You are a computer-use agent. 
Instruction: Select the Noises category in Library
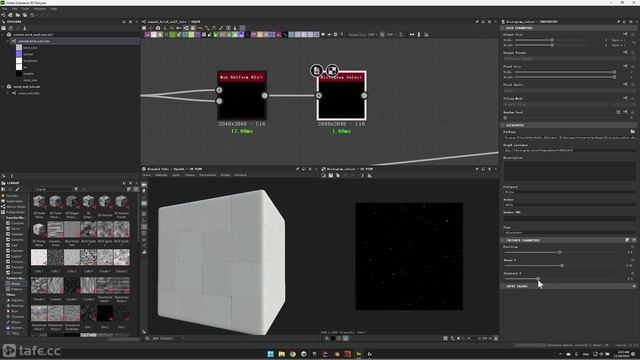pos(16,284)
